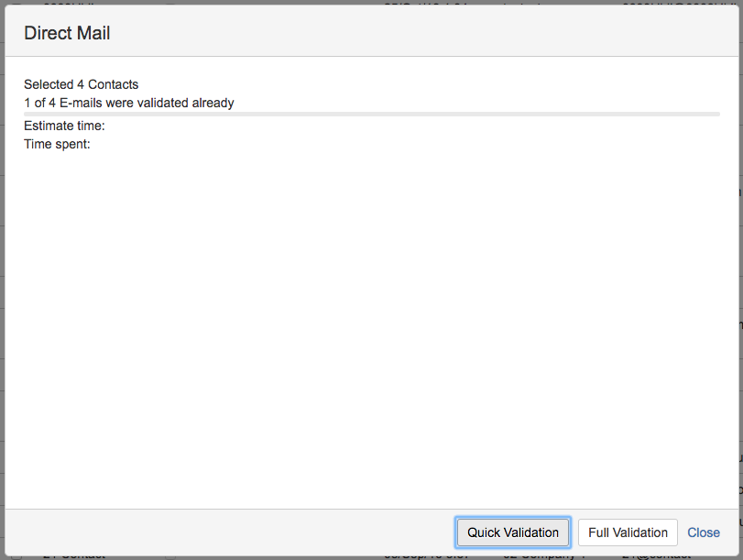
Task: Click the dimmed backdrop right of dialog
Action: (739, 275)
